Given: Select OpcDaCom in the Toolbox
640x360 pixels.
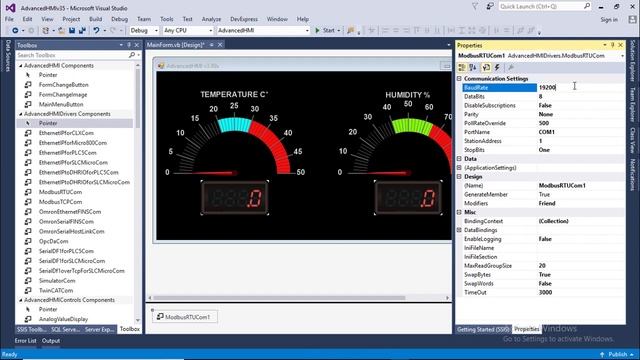Looking at the screenshot, I should [53, 241].
